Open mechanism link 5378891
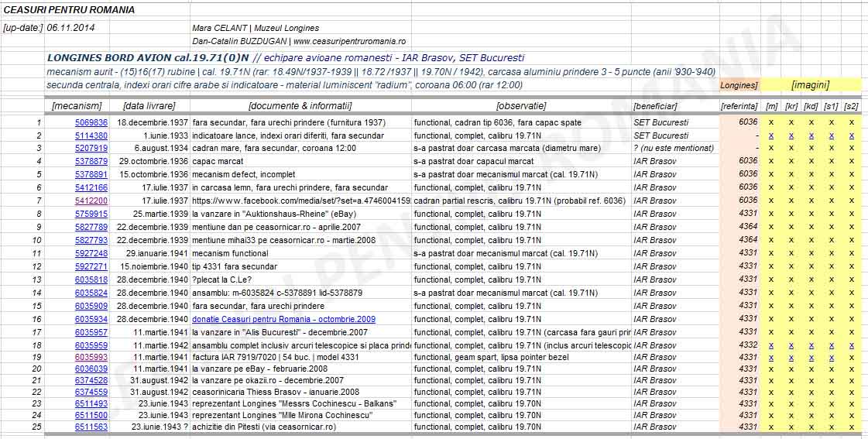 coord(91,174)
